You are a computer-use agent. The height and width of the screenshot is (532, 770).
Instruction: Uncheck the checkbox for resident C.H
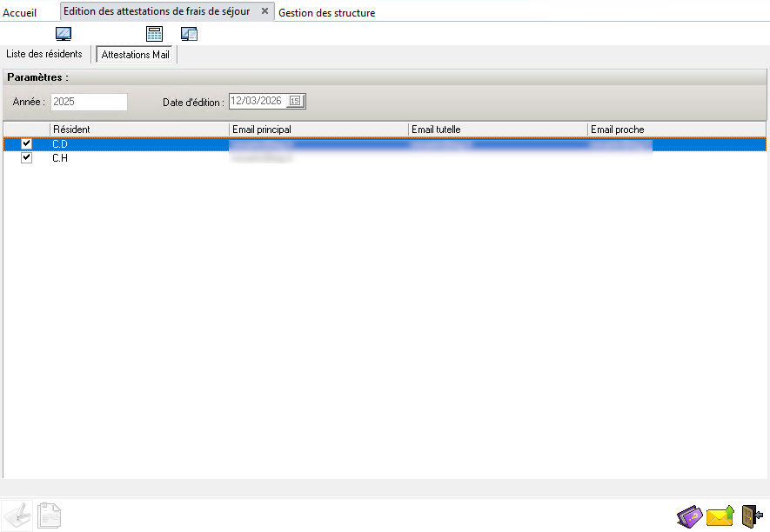coord(26,158)
